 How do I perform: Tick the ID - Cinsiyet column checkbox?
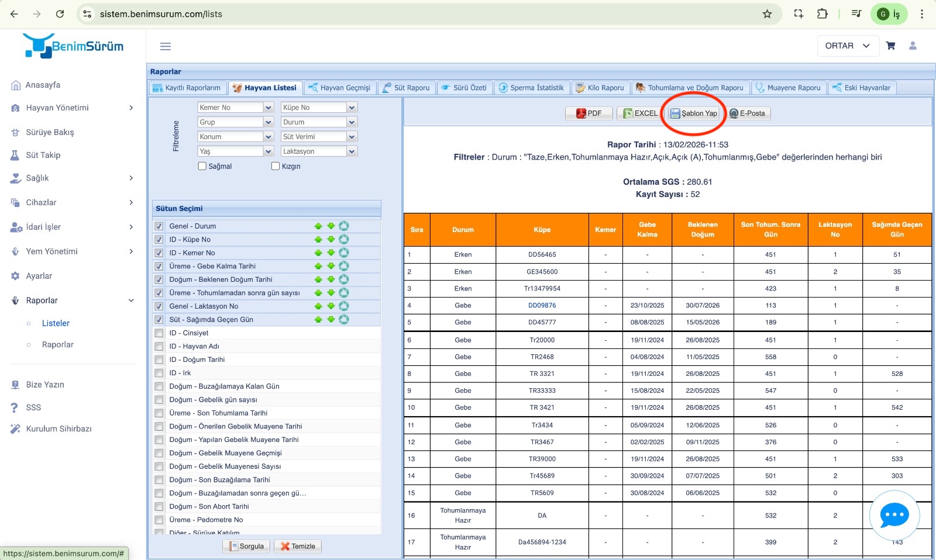coord(159,333)
